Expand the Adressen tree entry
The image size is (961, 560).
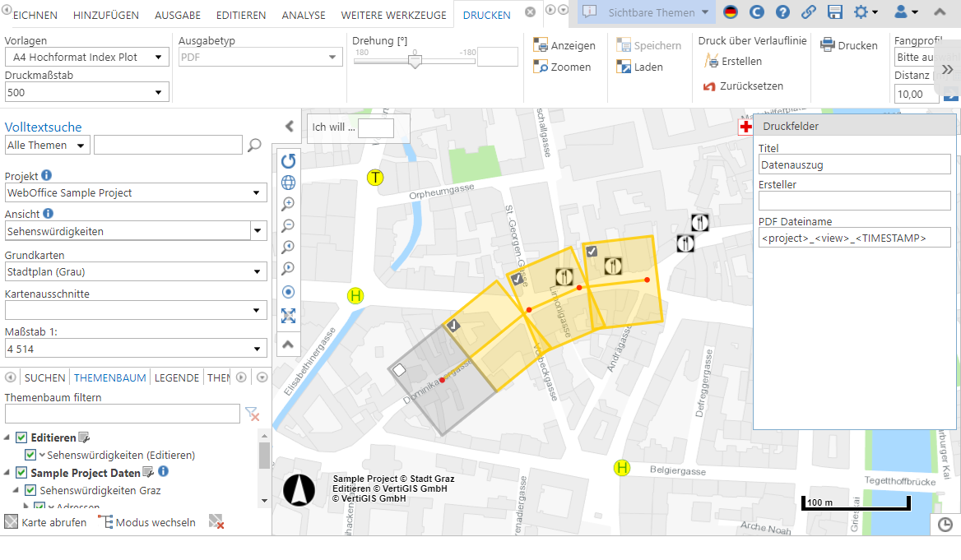26,504
